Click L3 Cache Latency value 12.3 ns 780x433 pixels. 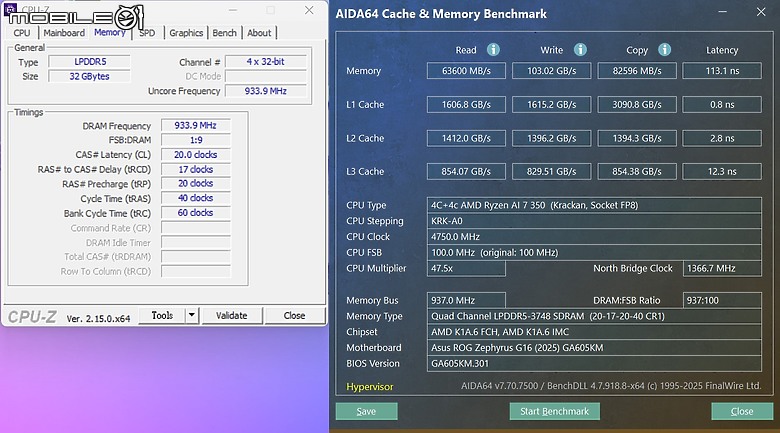[x=722, y=171]
